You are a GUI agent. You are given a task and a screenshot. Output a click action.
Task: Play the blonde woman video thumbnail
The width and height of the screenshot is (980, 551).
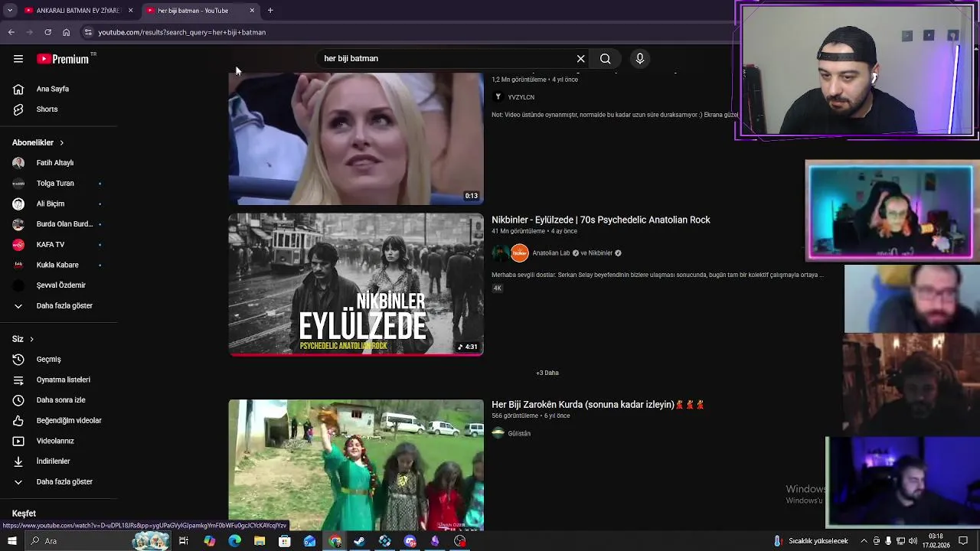coord(356,139)
